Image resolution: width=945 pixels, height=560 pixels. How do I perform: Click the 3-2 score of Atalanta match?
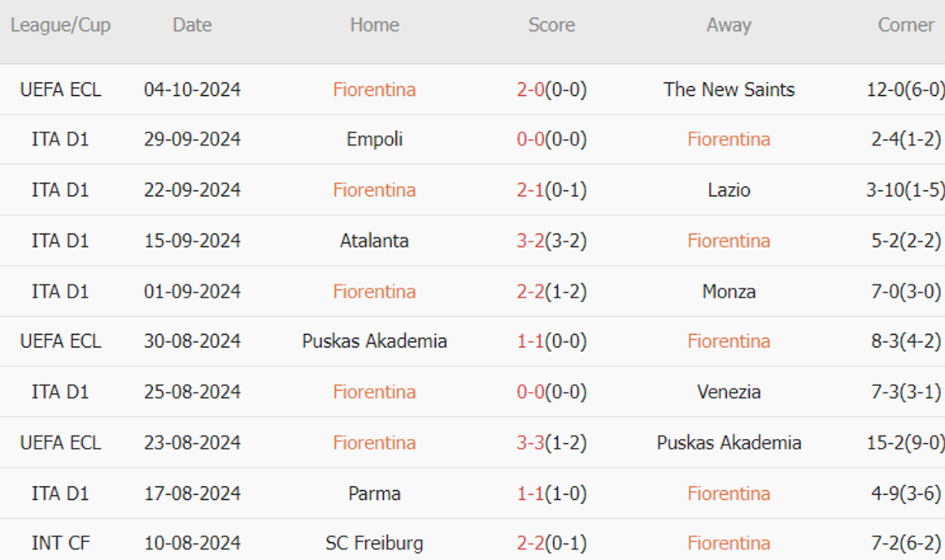[x=530, y=241]
